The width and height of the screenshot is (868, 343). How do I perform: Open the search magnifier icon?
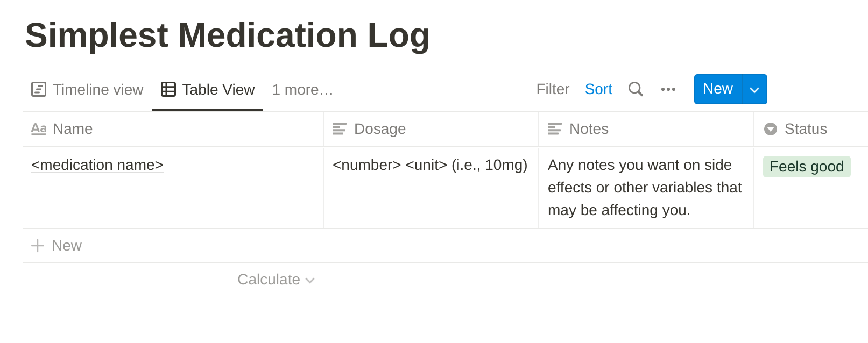636,89
